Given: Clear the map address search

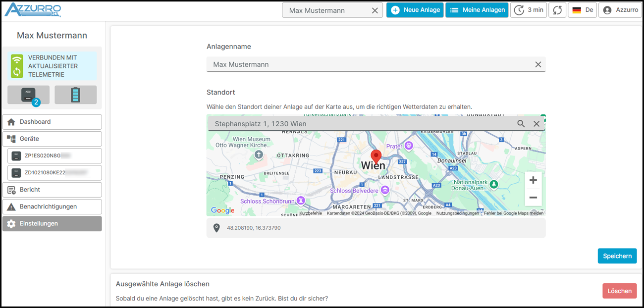Looking at the screenshot, I should point(537,124).
